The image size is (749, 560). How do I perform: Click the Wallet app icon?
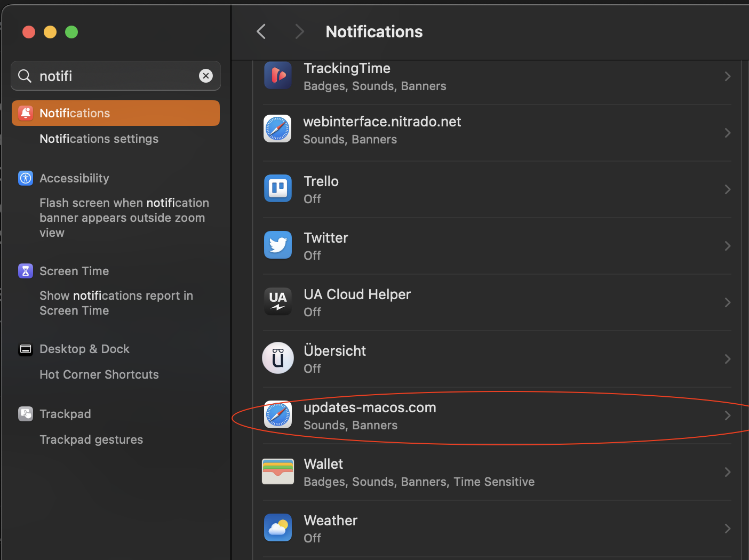(x=278, y=471)
